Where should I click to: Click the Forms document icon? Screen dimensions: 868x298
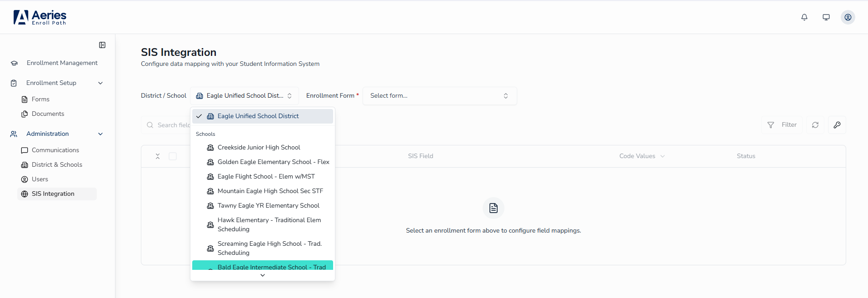pyautogui.click(x=25, y=99)
